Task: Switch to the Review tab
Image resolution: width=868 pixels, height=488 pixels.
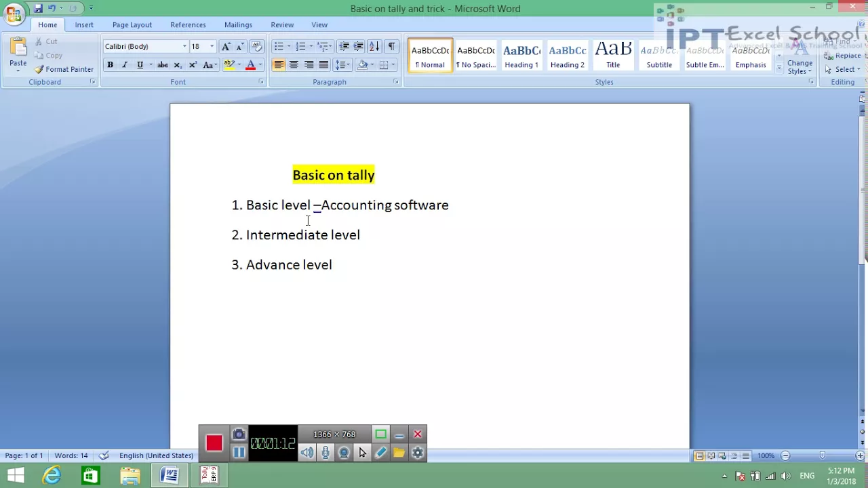Action: [x=282, y=25]
